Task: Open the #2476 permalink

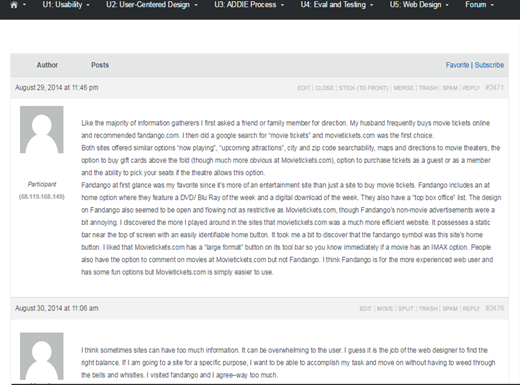Action: tap(495, 308)
